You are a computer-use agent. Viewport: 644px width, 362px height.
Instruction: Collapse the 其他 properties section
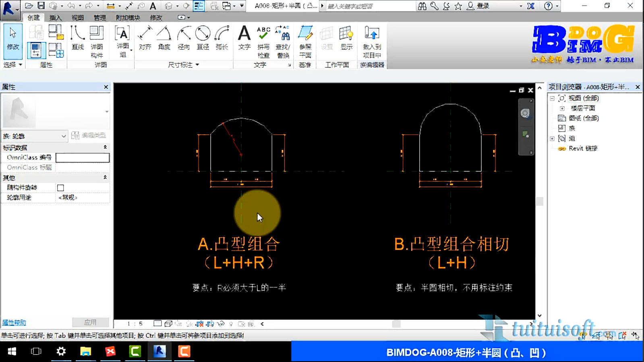(105, 177)
